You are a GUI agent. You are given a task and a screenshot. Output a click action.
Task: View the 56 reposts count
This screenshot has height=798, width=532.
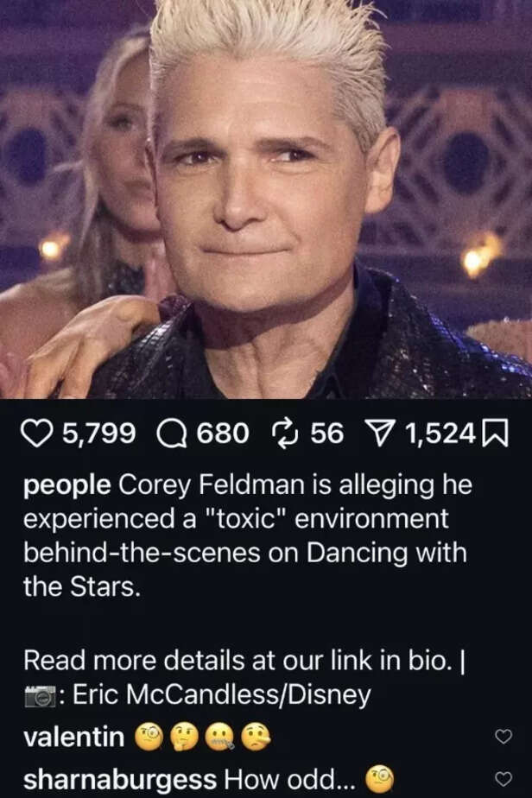[x=326, y=434]
